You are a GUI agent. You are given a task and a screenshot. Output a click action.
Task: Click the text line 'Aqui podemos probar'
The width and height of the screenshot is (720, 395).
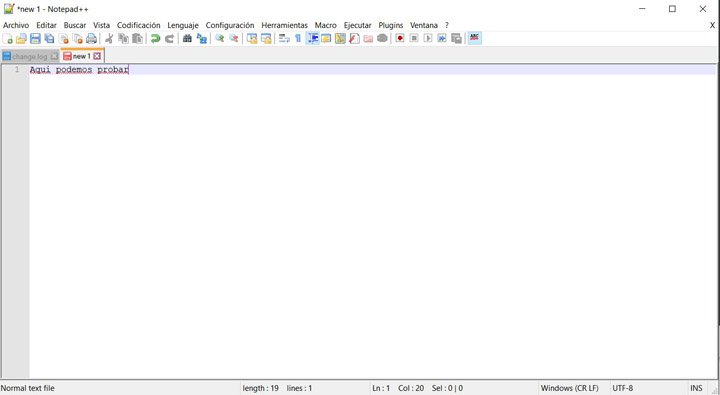pos(79,69)
